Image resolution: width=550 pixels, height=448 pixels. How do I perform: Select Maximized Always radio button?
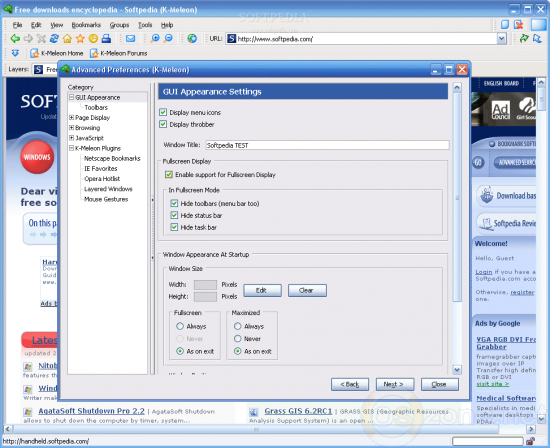coord(237,326)
